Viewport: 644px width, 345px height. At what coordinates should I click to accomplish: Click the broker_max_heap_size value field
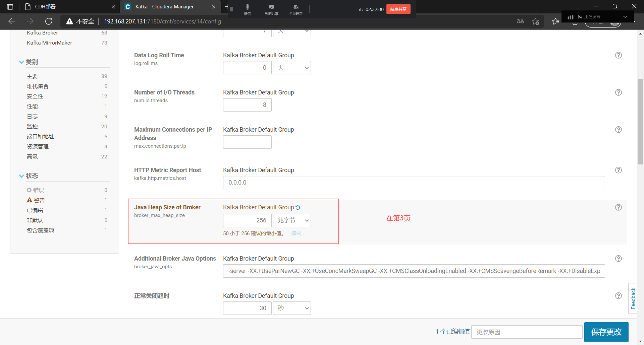tap(247, 220)
